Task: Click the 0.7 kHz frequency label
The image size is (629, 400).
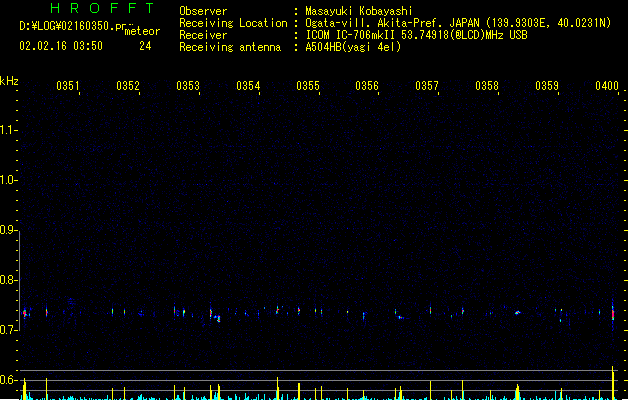Action: click(x=7, y=330)
